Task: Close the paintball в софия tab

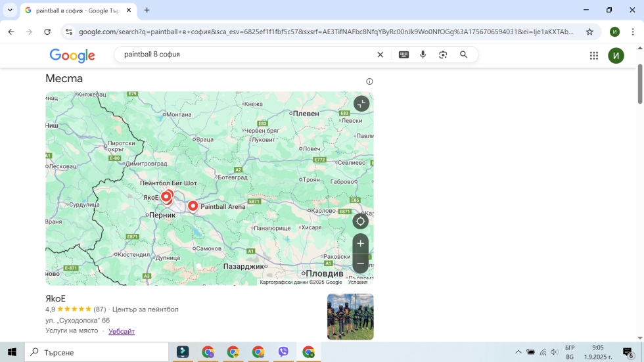Action: (x=129, y=11)
